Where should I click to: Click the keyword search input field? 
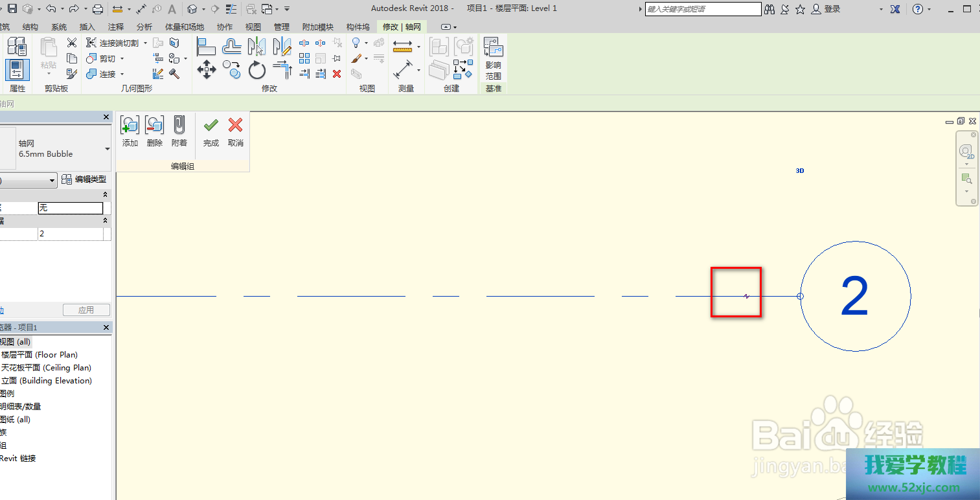[703, 9]
